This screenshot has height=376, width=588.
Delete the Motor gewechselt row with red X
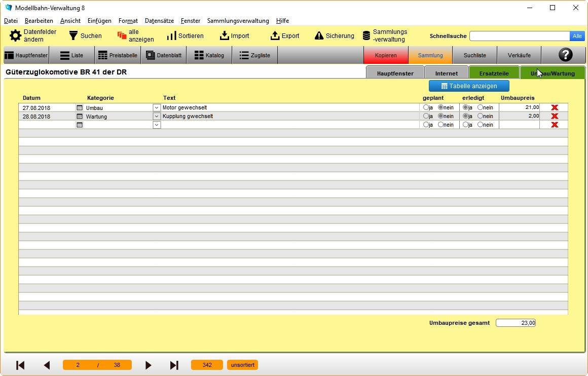555,107
